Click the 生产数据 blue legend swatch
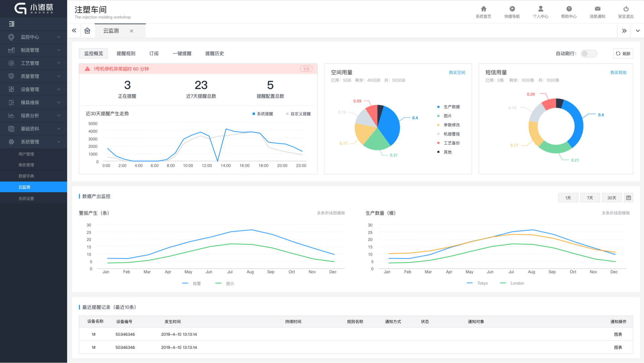Viewport: 644px width, 363px height. (438, 107)
